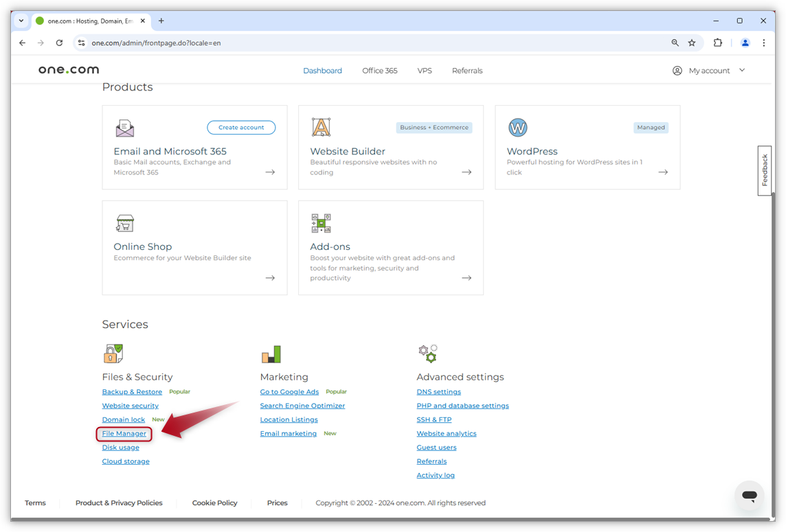The height and width of the screenshot is (532, 786).
Task: Open the File Manager link
Action: pyautogui.click(x=124, y=433)
